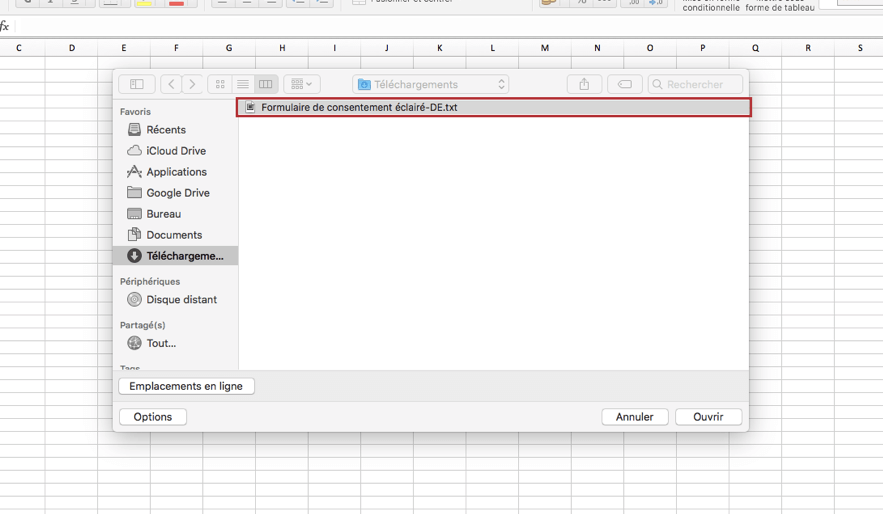Select column M header in the spreadsheet
883x514 pixels.
(x=545, y=48)
